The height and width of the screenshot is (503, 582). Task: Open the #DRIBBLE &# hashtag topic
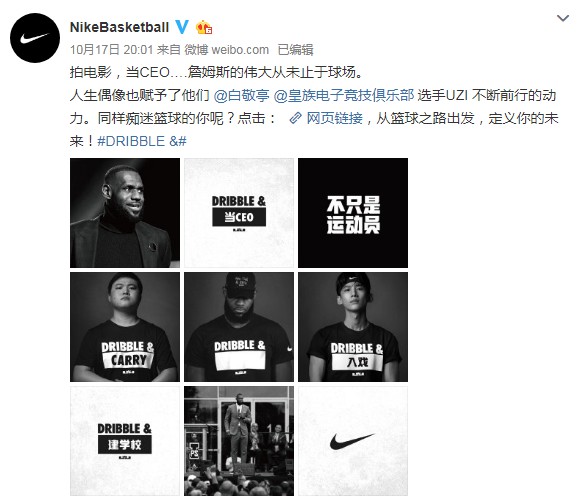pyautogui.click(x=142, y=141)
